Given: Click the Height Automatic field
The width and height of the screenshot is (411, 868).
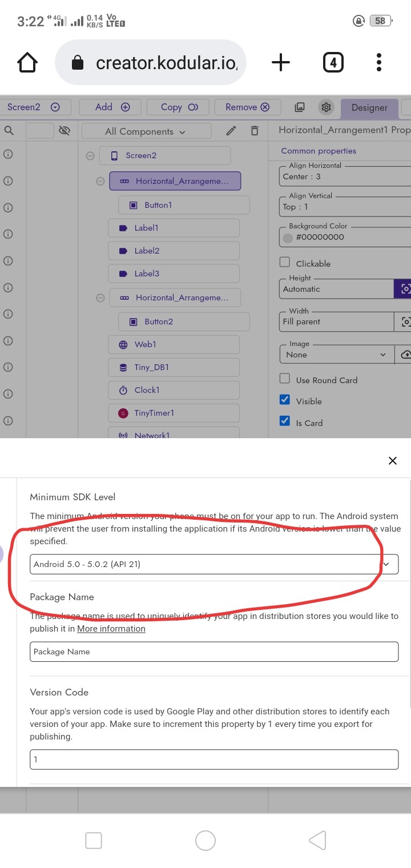Looking at the screenshot, I should pyautogui.click(x=336, y=288).
